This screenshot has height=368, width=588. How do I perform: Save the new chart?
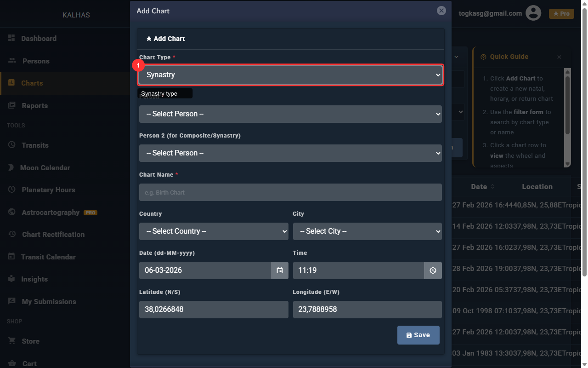(418, 335)
